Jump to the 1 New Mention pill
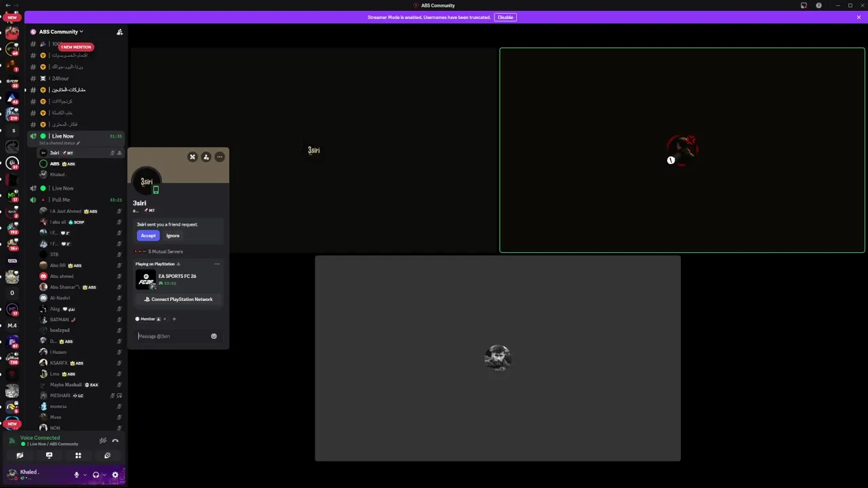Image resolution: width=868 pixels, height=488 pixels. [x=76, y=47]
